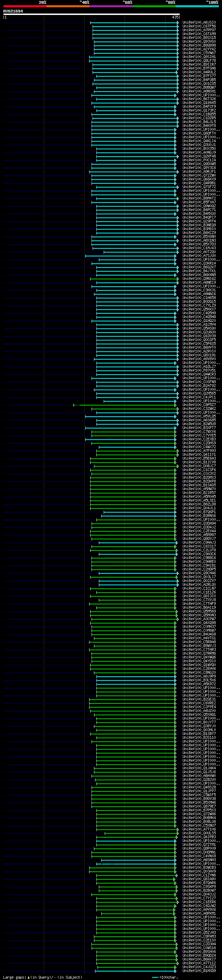
Task: Select the UniRef100_Q173P2 label
Action: [199, 110]
